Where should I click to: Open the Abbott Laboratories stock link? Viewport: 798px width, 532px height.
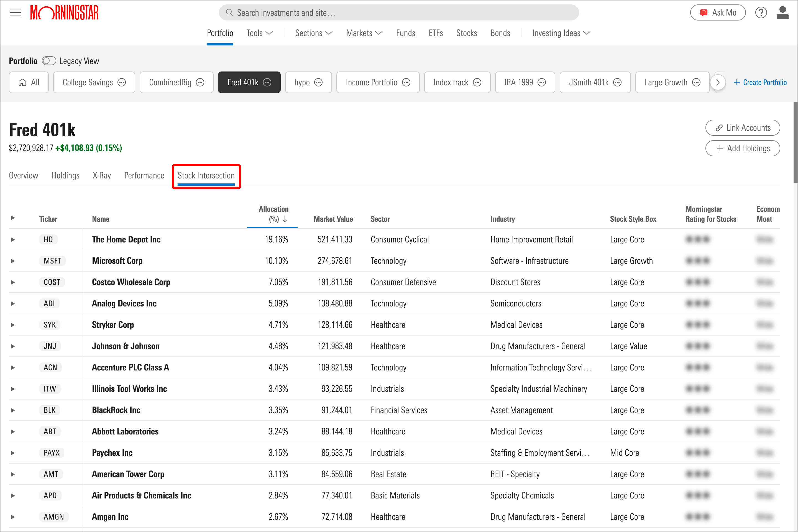(125, 432)
